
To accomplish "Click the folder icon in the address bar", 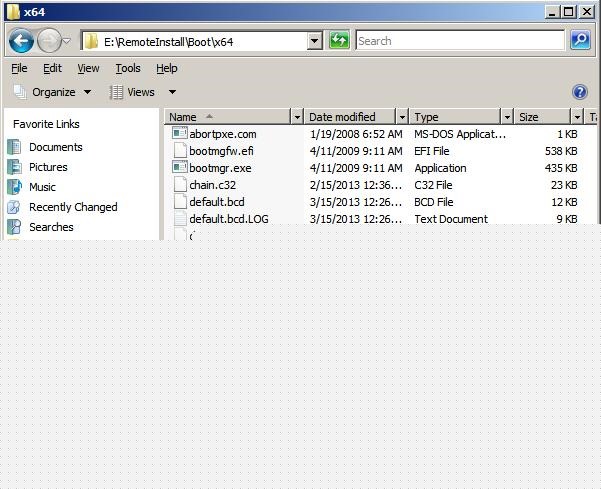I will pyautogui.click(x=91, y=41).
